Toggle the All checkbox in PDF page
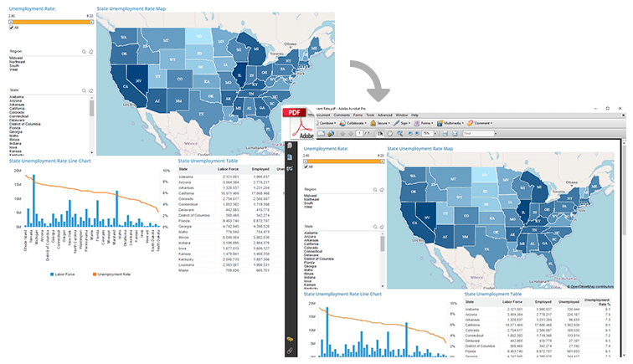The height and width of the screenshot is (364, 633). pos(306,167)
